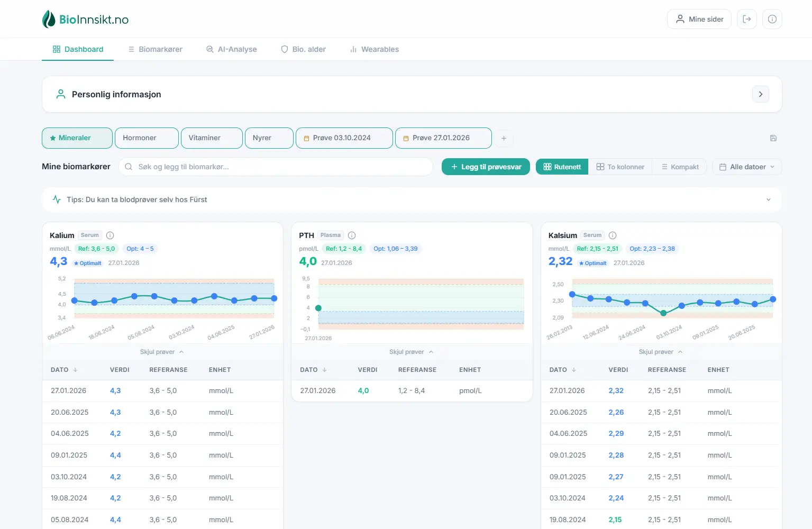Switch to Kompakt layout view
Viewport: 812px width, 529px height.
(x=679, y=167)
